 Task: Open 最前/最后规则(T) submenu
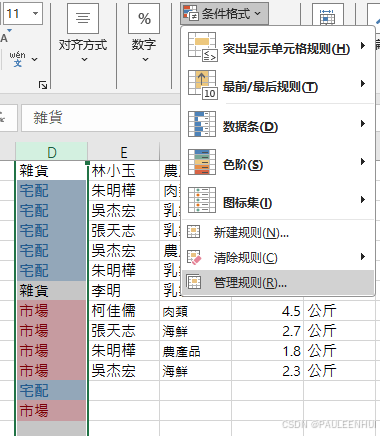point(278,86)
